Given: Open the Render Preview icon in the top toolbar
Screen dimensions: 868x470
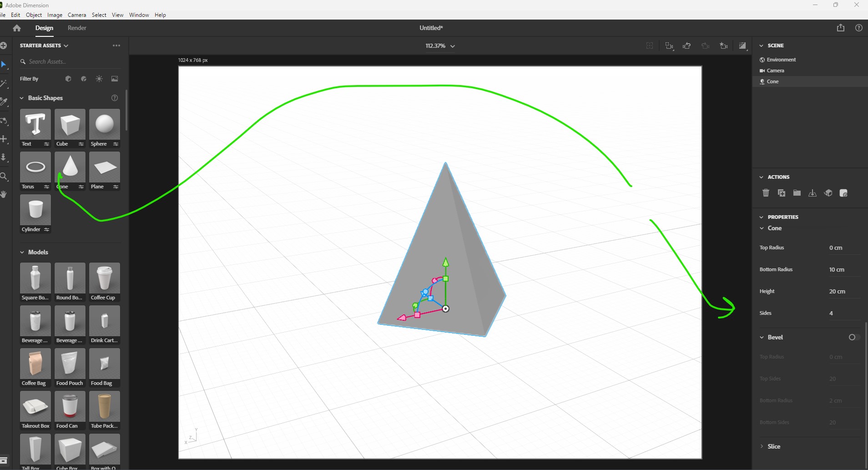Looking at the screenshot, I should pos(742,45).
